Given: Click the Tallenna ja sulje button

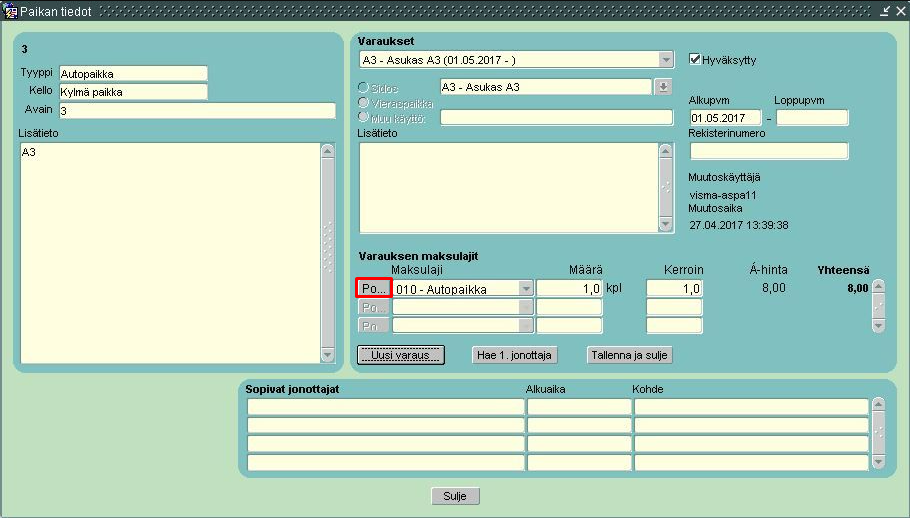Looking at the screenshot, I should pyautogui.click(x=629, y=355).
